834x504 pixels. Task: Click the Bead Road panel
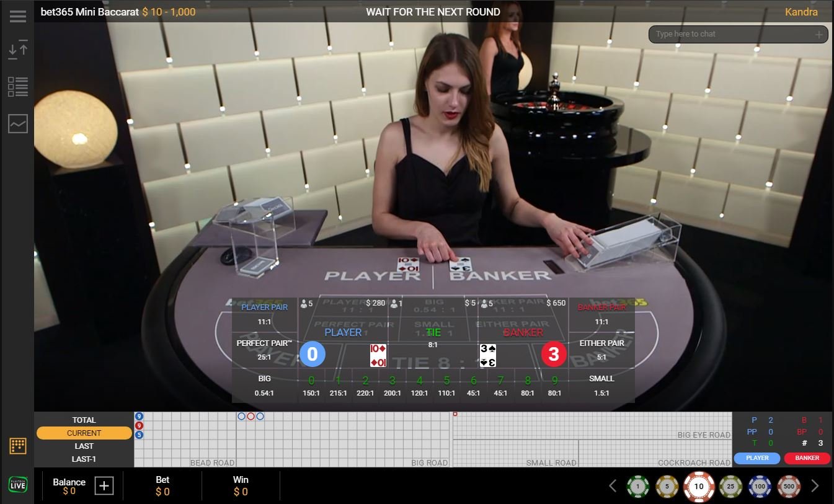coord(185,440)
